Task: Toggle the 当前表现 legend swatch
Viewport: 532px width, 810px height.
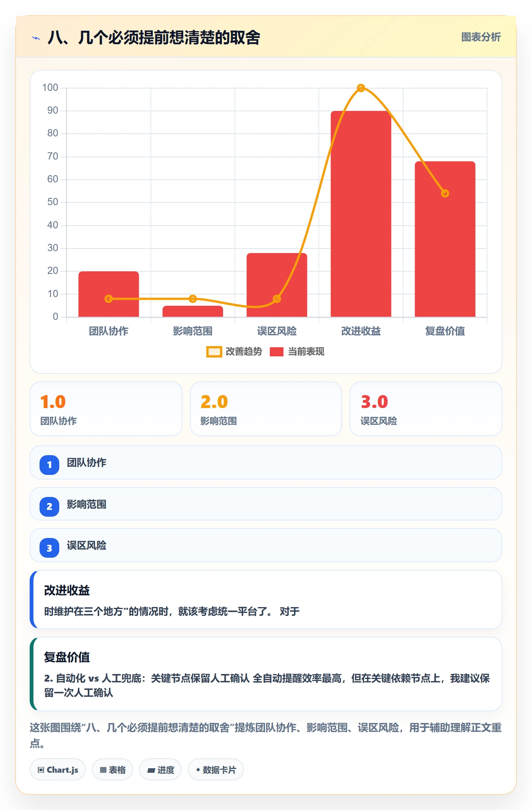Action: click(277, 352)
